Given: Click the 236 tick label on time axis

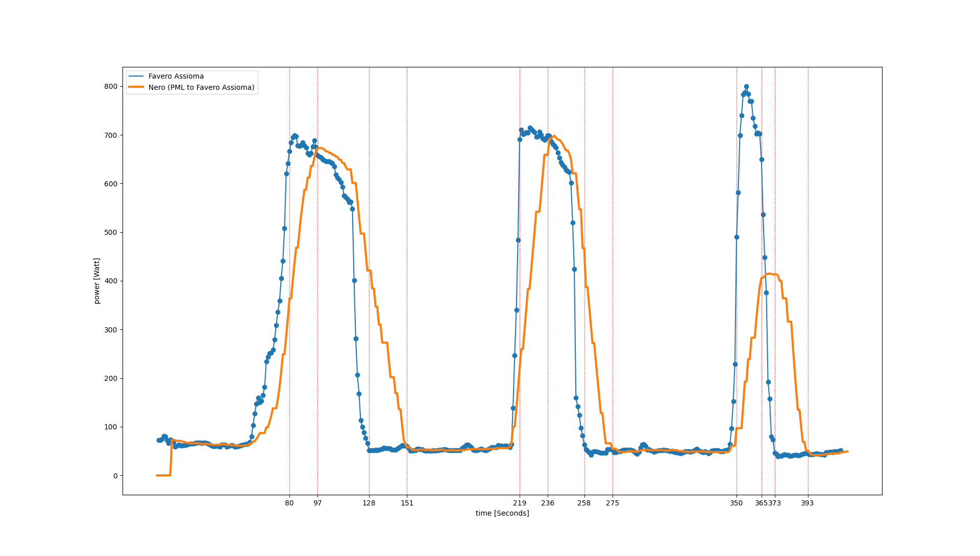Looking at the screenshot, I should pos(548,503).
